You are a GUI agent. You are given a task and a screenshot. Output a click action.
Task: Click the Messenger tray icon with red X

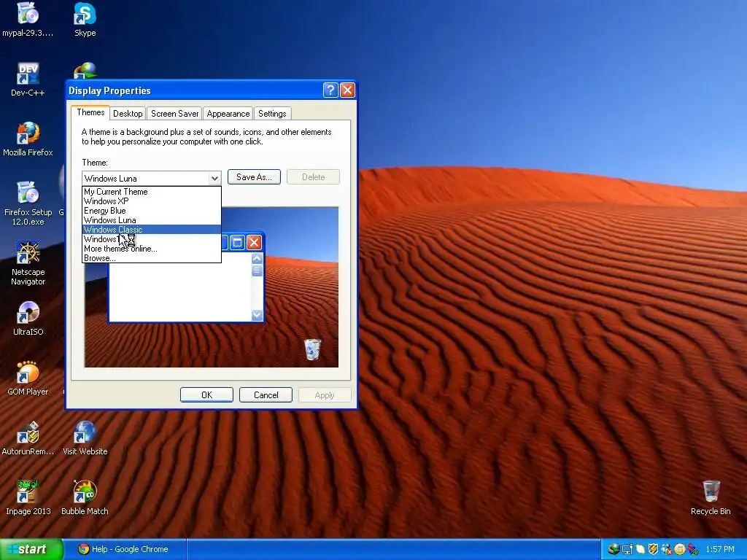coord(667,549)
